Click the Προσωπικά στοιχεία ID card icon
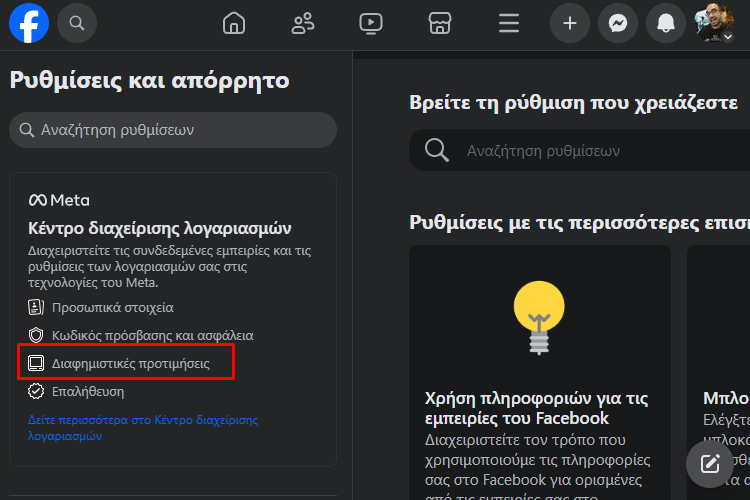750x500 pixels. (x=36, y=307)
